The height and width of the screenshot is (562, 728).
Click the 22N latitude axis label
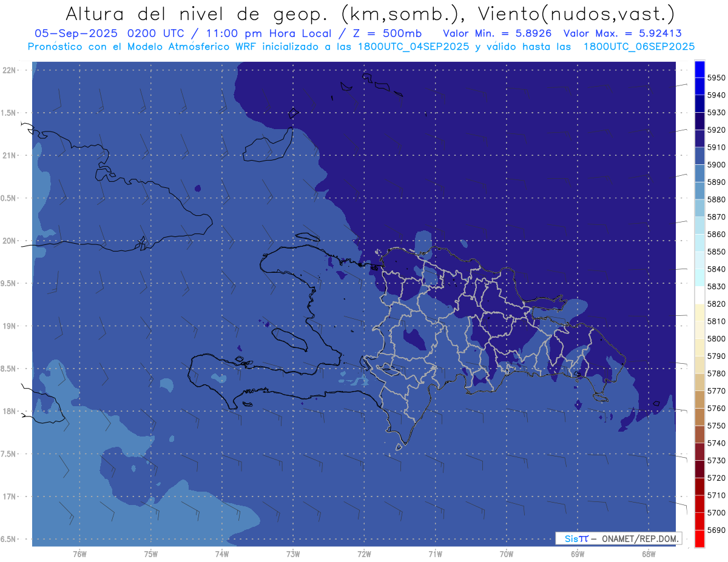[10, 70]
